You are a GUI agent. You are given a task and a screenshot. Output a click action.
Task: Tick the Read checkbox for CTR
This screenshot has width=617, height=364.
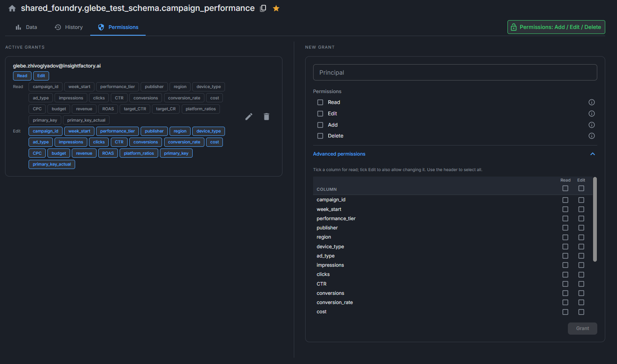pyautogui.click(x=565, y=284)
